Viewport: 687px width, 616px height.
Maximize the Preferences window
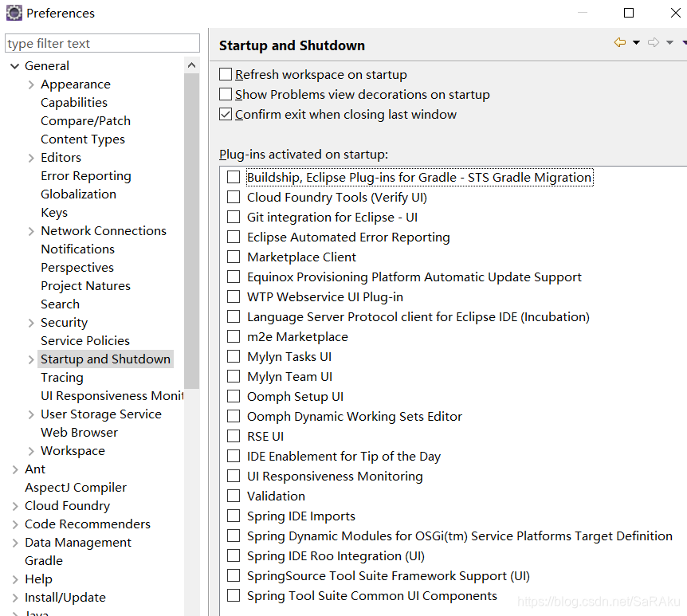click(x=629, y=13)
